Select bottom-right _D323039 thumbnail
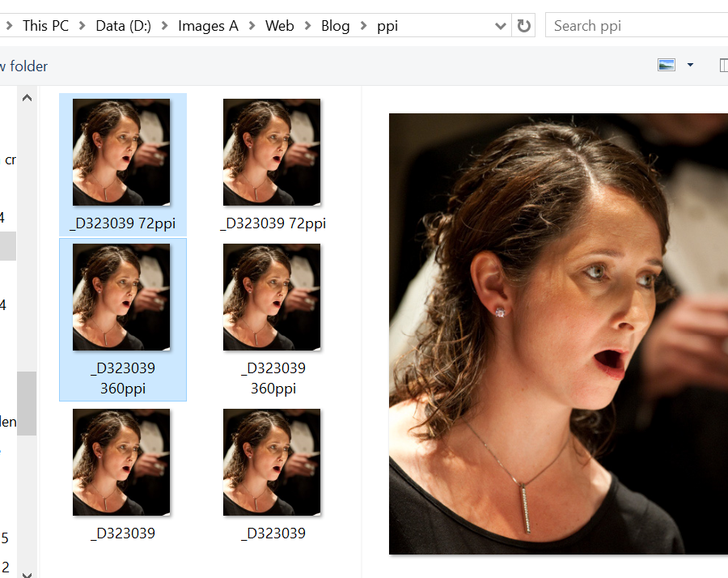 [272, 462]
